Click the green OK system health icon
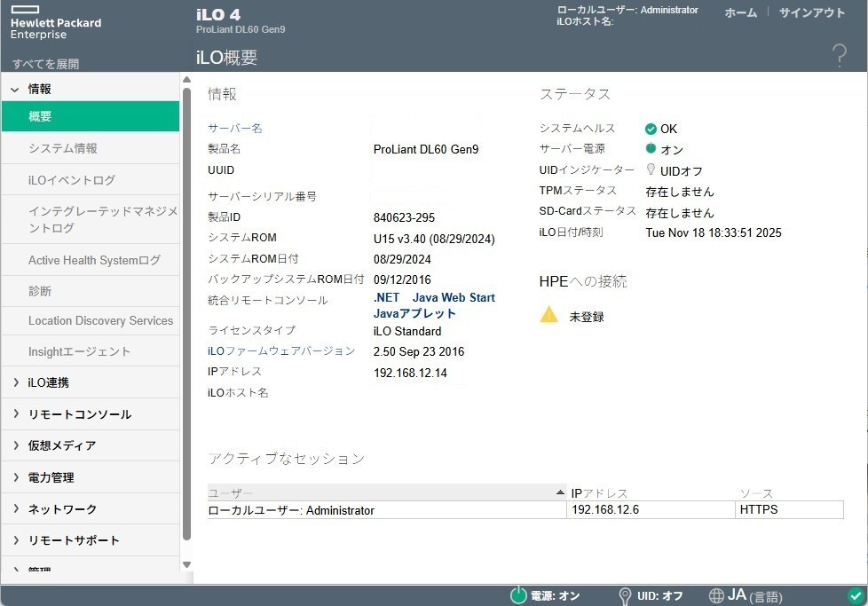The width and height of the screenshot is (868, 606). (651, 129)
